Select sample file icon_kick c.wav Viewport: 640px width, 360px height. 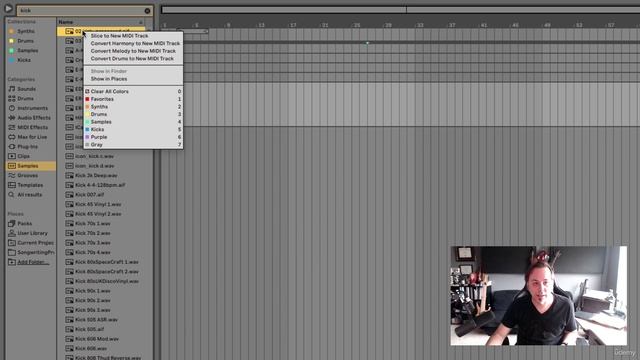[95, 156]
